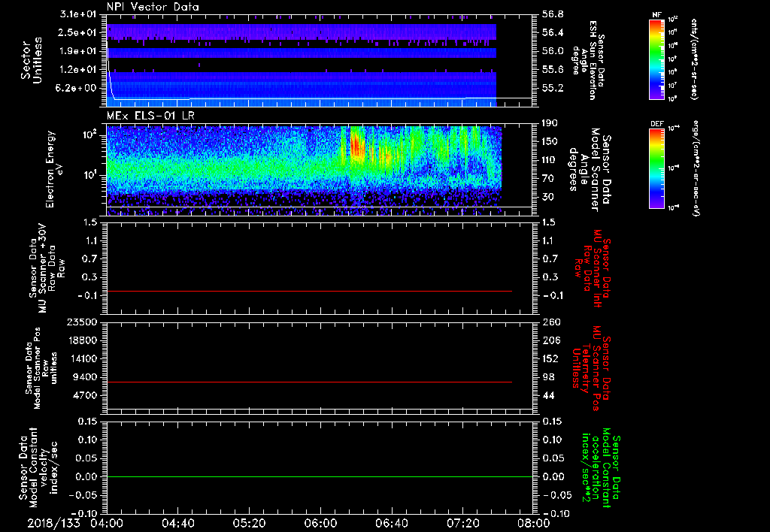Viewport: 770px width, 532px height.
Task: Click the 9400 scanner position tick
Action: coord(84,377)
